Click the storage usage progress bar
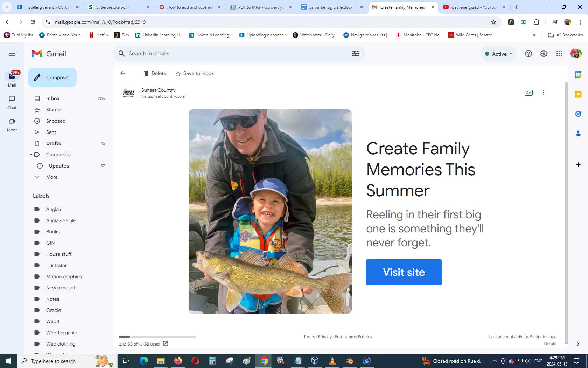 [157, 337]
